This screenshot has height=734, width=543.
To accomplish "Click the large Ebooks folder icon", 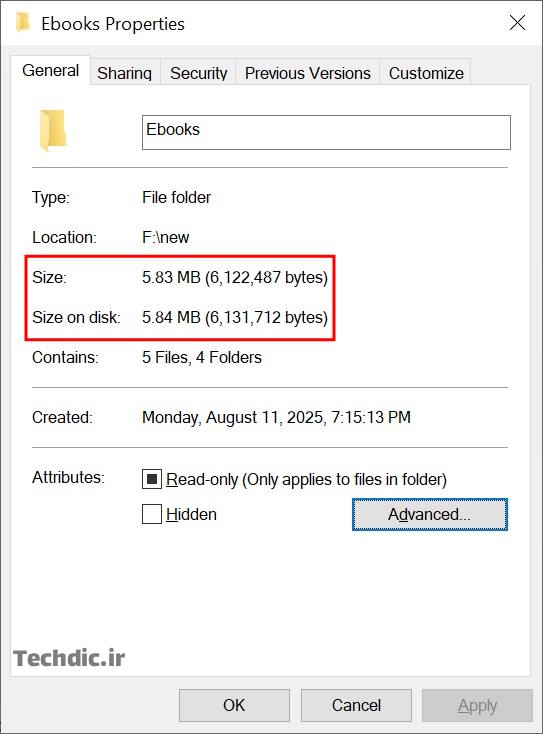I will coord(52,131).
